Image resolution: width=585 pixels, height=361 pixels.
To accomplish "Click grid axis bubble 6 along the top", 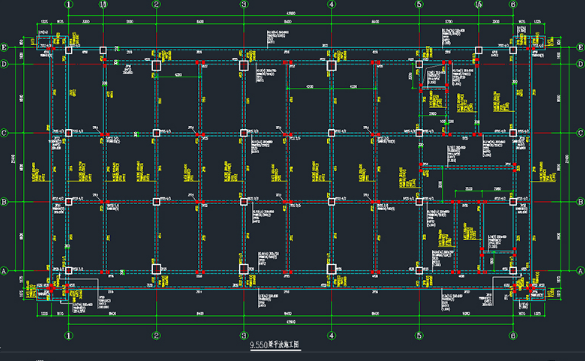I will coord(513,4).
